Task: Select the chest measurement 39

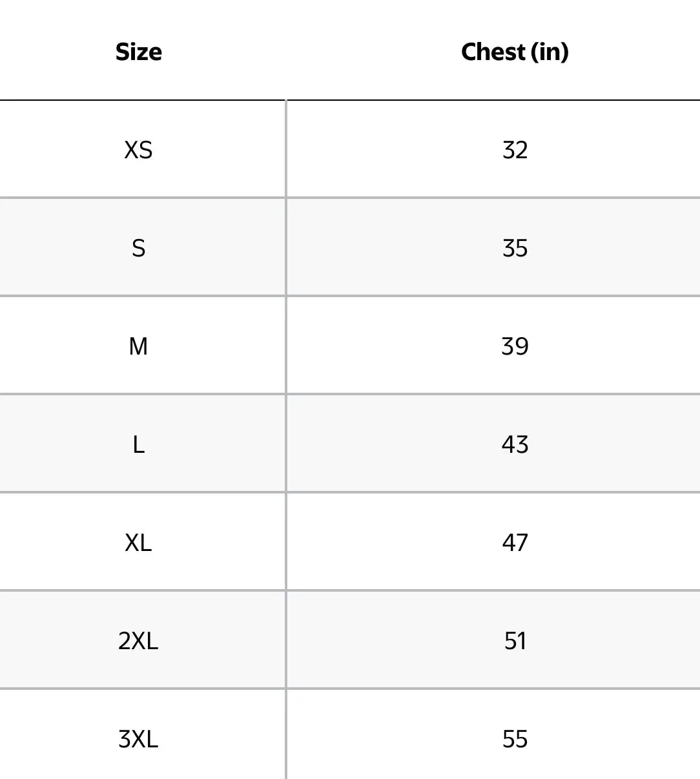Action: pyautogui.click(x=515, y=346)
